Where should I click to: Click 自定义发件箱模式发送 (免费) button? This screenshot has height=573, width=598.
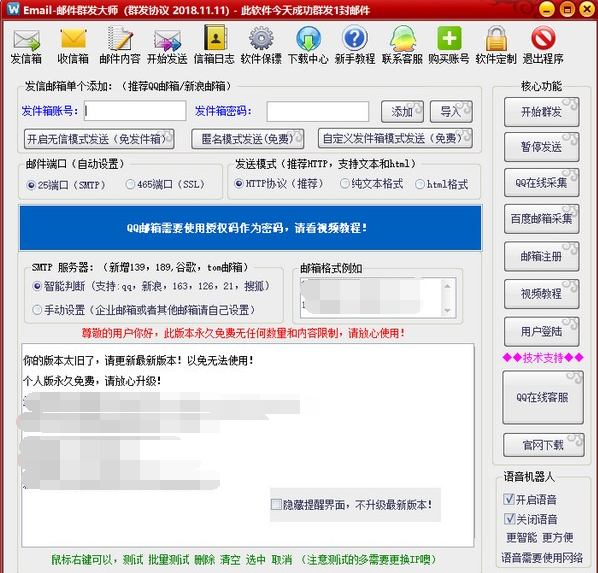click(395, 138)
